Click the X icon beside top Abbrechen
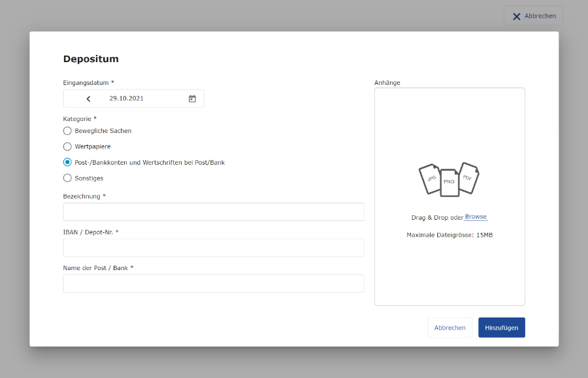Screen dimensions: 588x378 (x=516, y=16)
